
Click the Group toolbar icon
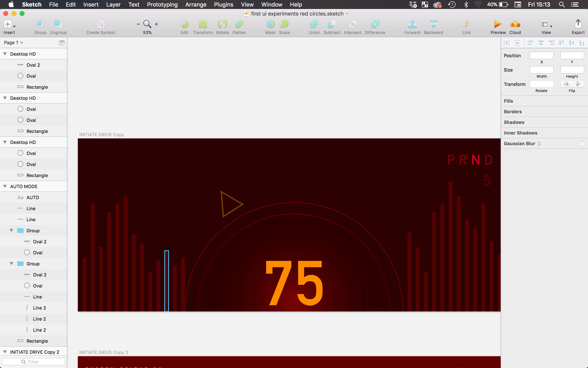[40, 24]
